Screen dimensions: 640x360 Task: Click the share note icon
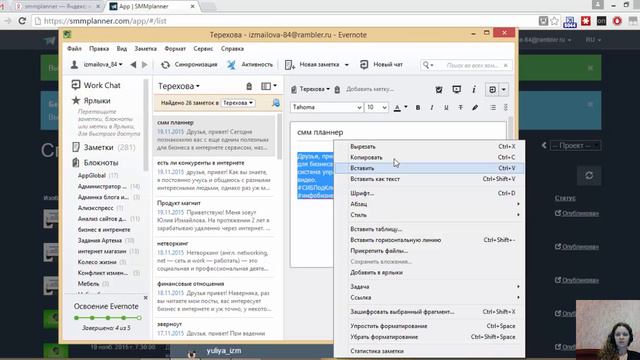tap(492, 89)
